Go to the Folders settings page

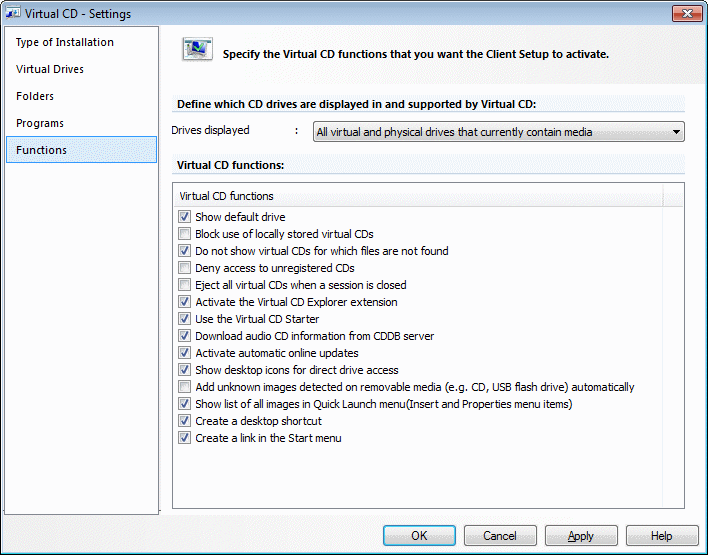(x=81, y=96)
